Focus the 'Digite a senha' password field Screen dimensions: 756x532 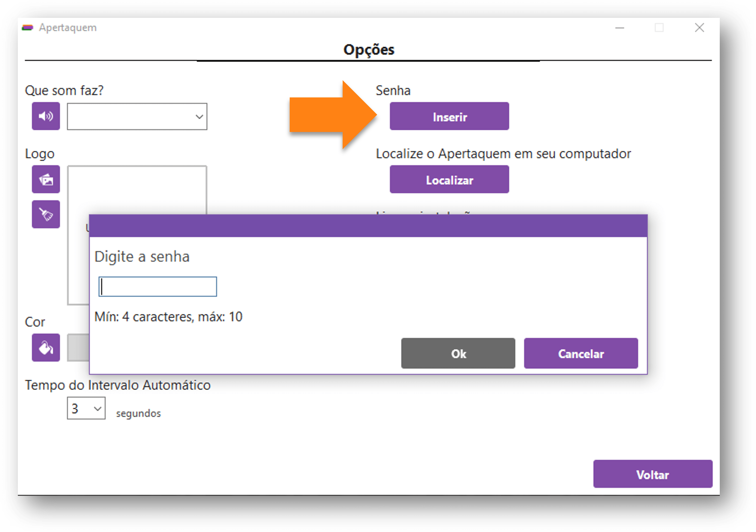[158, 287]
